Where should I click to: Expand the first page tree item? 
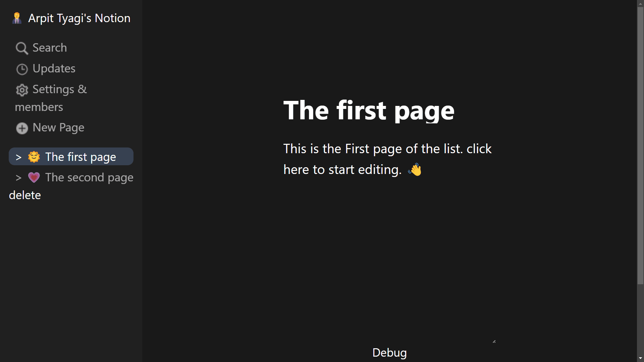pyautogui.click(x=18, y=157)
